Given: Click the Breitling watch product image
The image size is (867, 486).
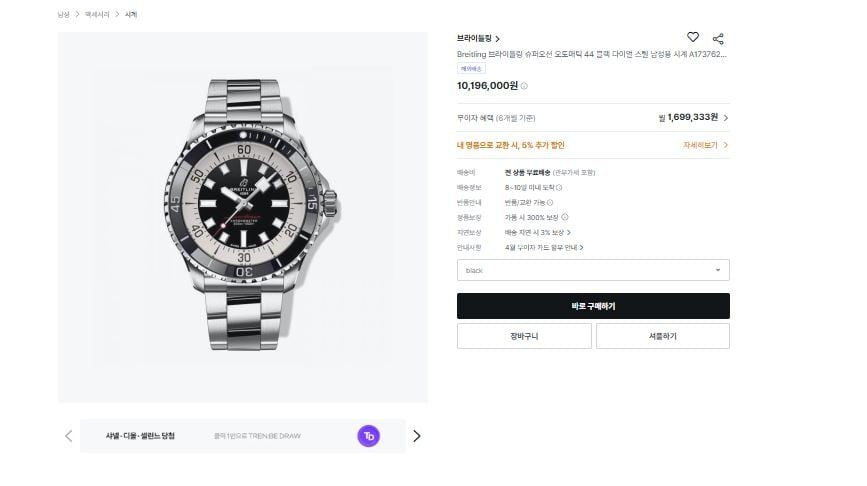Looking at the screenshot, I should coord(243,217).
